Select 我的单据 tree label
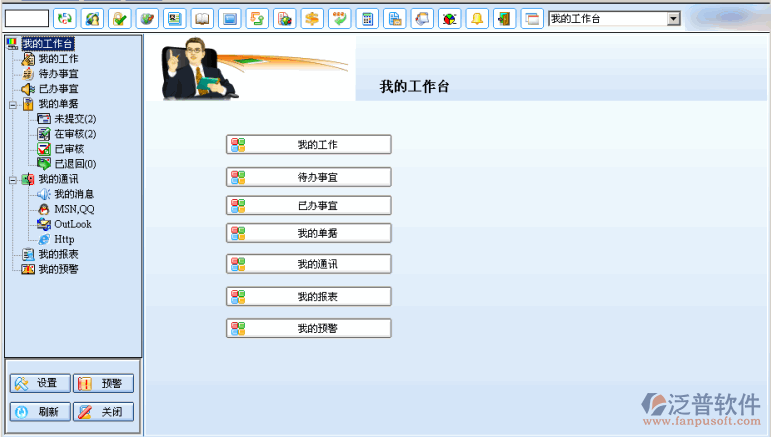 [58, 104]
